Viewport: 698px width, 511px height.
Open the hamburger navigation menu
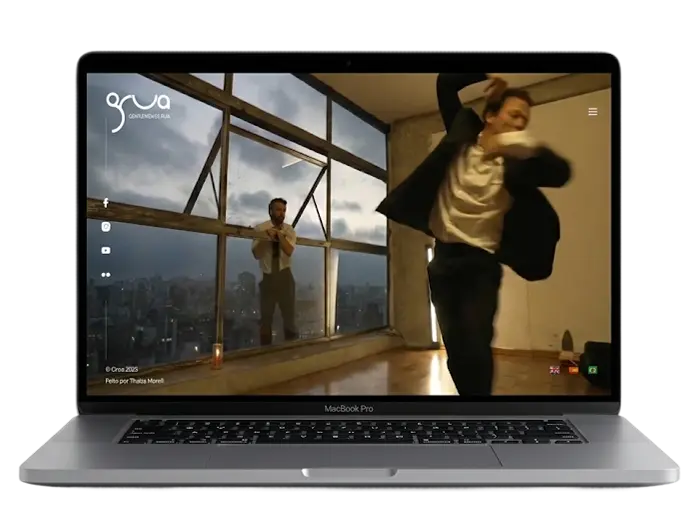click(x=592, y=112)
